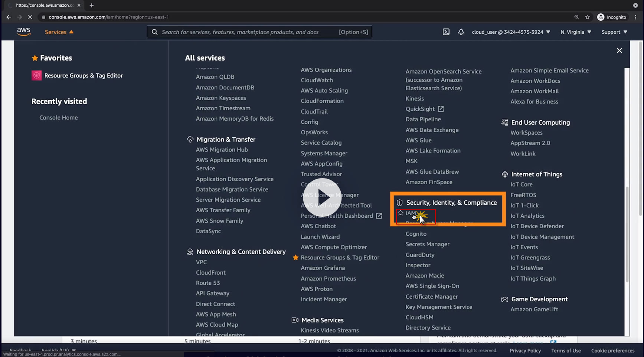The height and width of the screenshot is (357, 644).
Task: Open the cloud_user account dropdown
Action: 511,32
